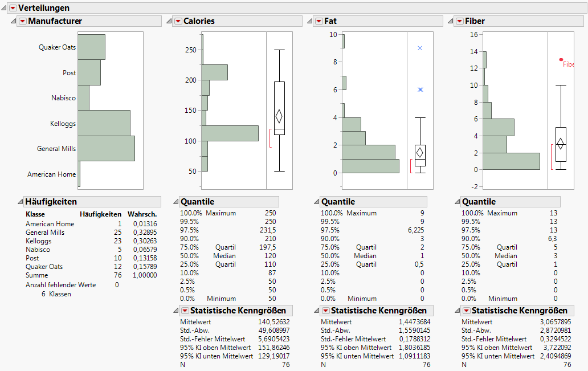Image resolution: width=588 pixels, height=371 pixels.
Task: Click the upper blue X outlier in Fat plot
Action: tap(419, 49)
